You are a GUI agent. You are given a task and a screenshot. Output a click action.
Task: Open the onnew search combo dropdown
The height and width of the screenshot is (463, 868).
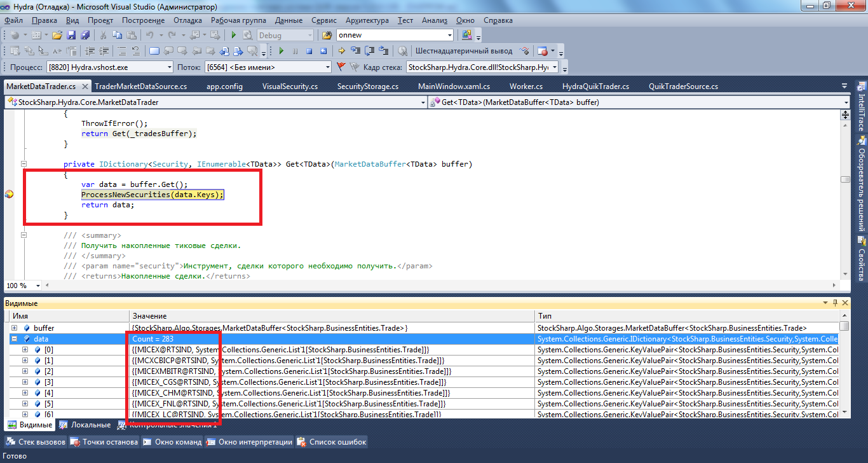450,35
